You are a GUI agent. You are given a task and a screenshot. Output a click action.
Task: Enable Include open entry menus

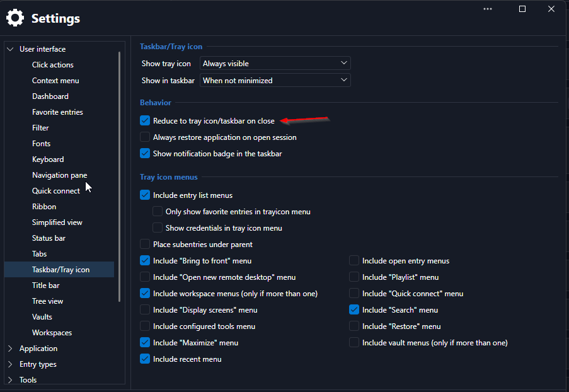353,260
